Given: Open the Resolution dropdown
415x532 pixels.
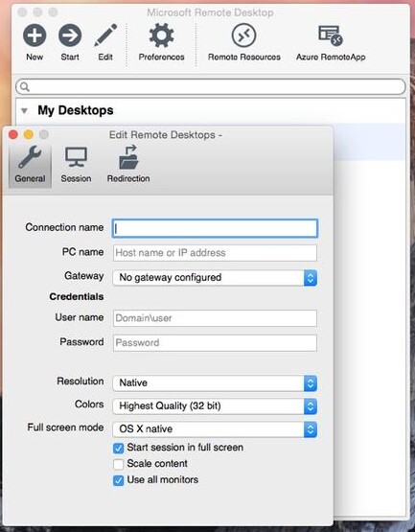Looking at the screenshot, I should (x=215, y=383).
